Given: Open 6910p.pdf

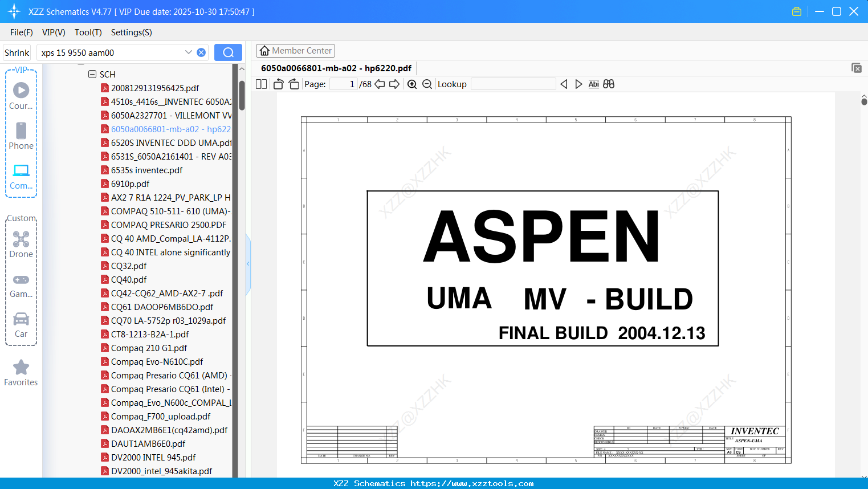Looking at the screenshot, I should tap(131, 184).
